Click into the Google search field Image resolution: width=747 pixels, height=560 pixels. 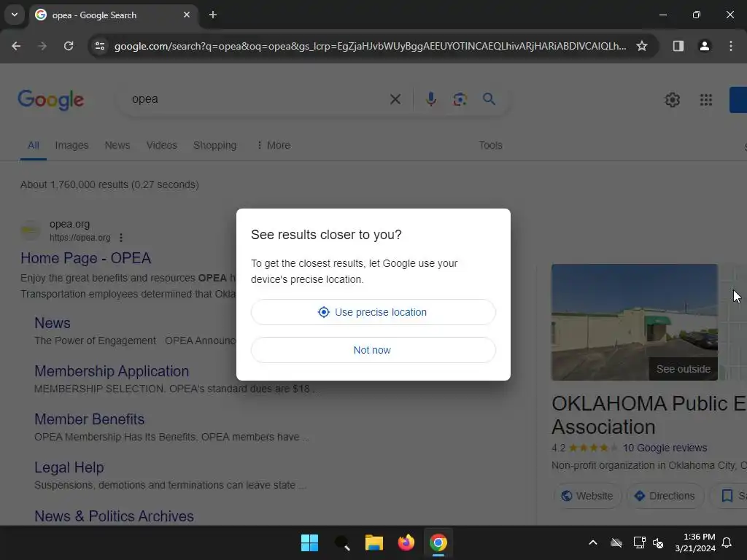pyautogui.click(x=258, y=99)
